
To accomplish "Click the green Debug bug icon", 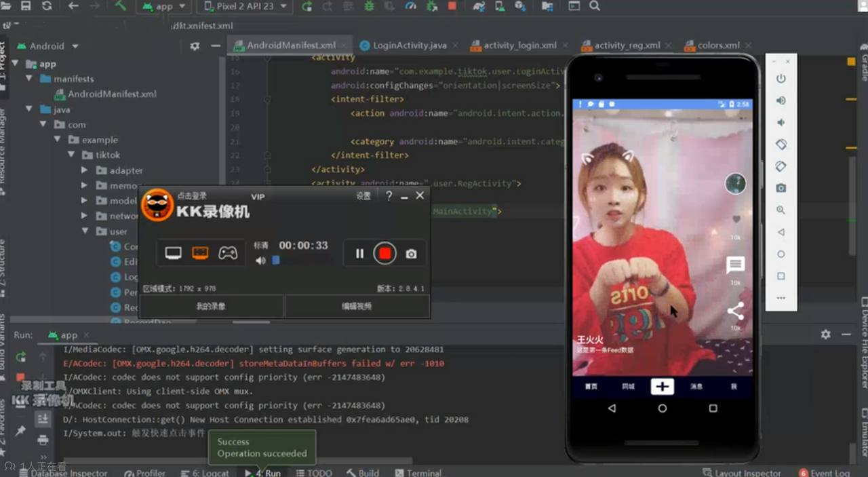I will (x=369, y=6).
